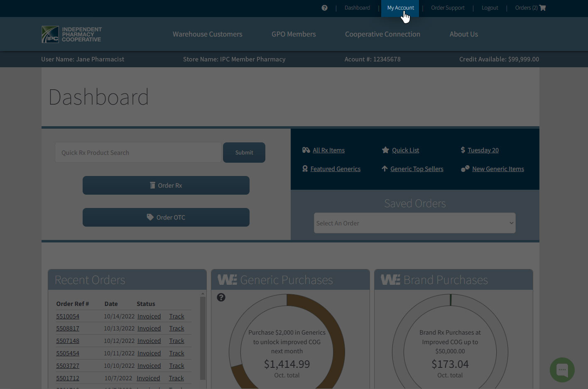Screen dimensions: 588x389
Task: Open Orders (2) in top navigation
Action: [x=526, y=8]
